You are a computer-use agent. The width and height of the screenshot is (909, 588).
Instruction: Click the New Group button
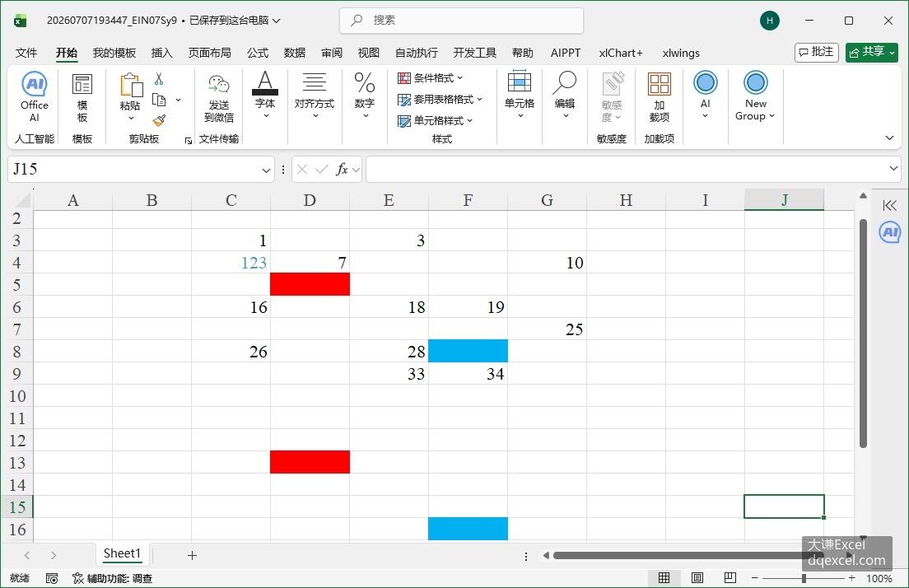pyautogui.click(x=755, y=96)
